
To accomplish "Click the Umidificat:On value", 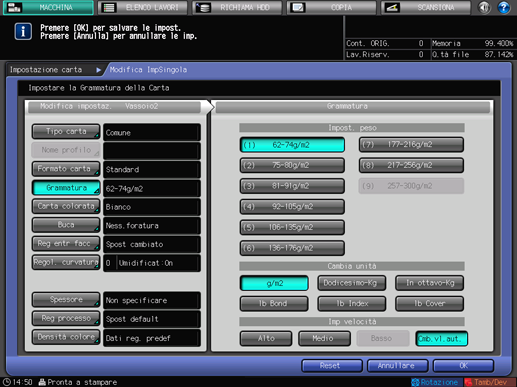I will [x=159, y=263].
